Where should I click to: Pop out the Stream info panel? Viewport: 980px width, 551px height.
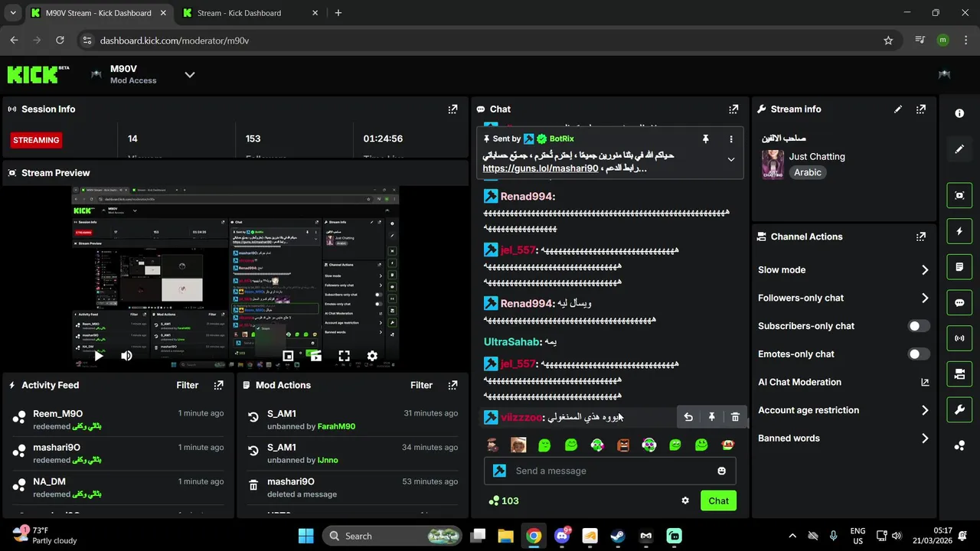point(921,109)
